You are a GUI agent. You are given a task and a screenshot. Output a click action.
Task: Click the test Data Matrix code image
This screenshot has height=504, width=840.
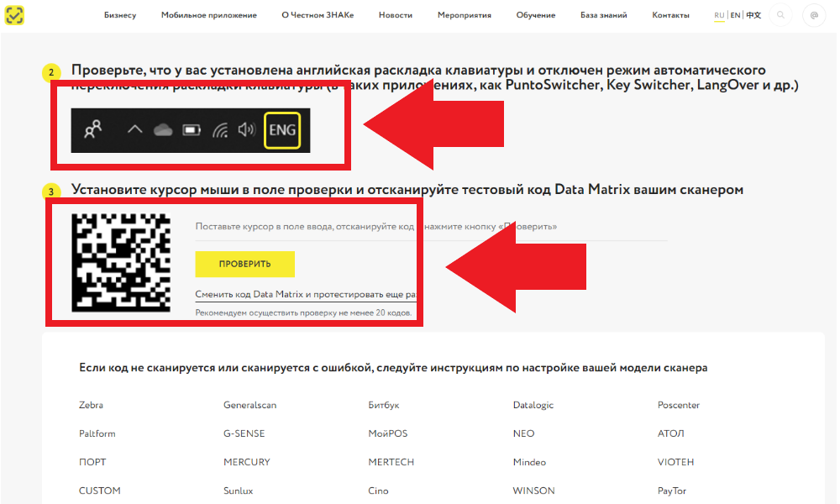121,262
